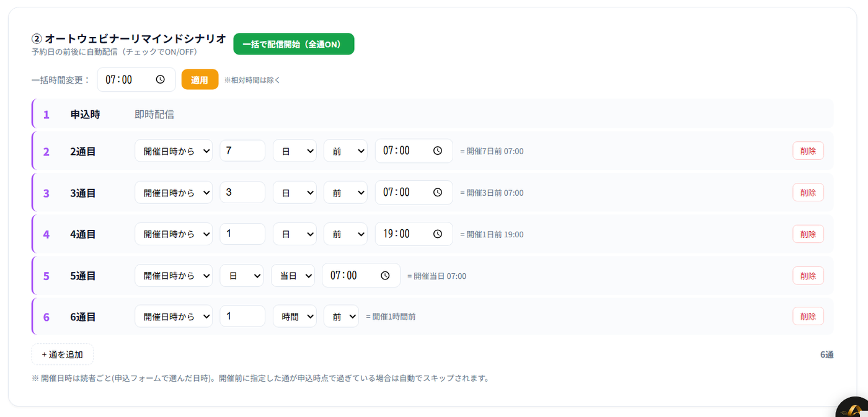Image resolution: width=868 pixels, height=417 pixels.
Task: Click the number field showing 3 in 3通目
Action: click(242, 192)
